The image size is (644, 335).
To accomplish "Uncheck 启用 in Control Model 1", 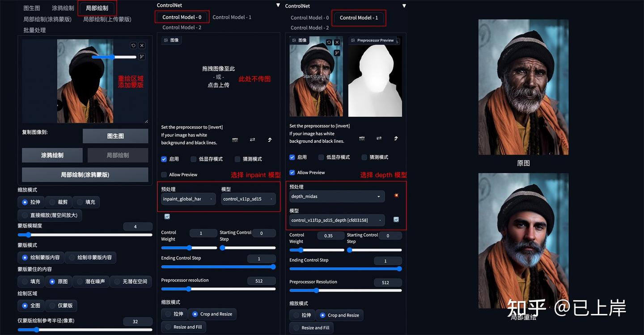I will (292, 157).
